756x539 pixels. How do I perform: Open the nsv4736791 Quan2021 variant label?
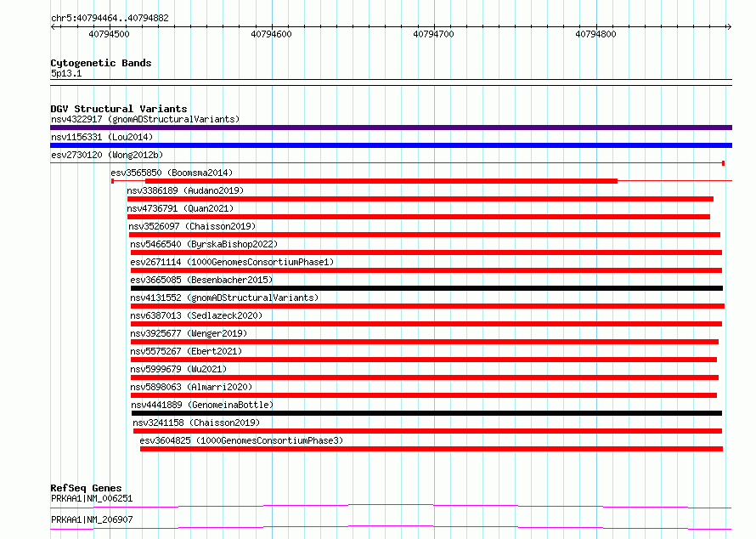click(180, 208)
